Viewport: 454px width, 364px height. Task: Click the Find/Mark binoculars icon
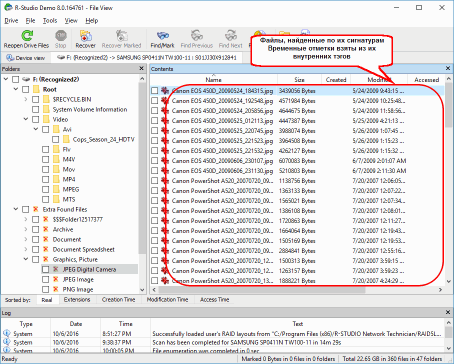coord(163,36)
